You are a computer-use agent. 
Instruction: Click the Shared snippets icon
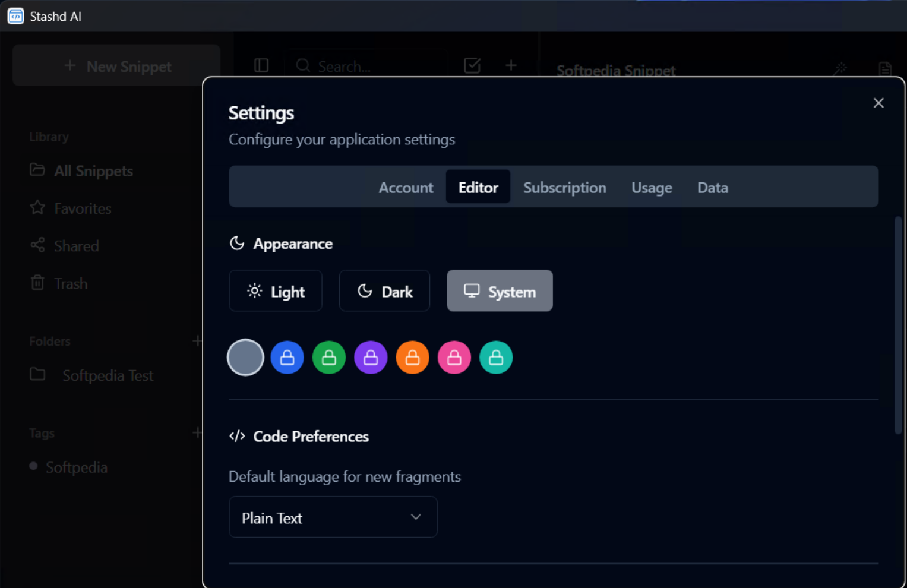[37, 245]
